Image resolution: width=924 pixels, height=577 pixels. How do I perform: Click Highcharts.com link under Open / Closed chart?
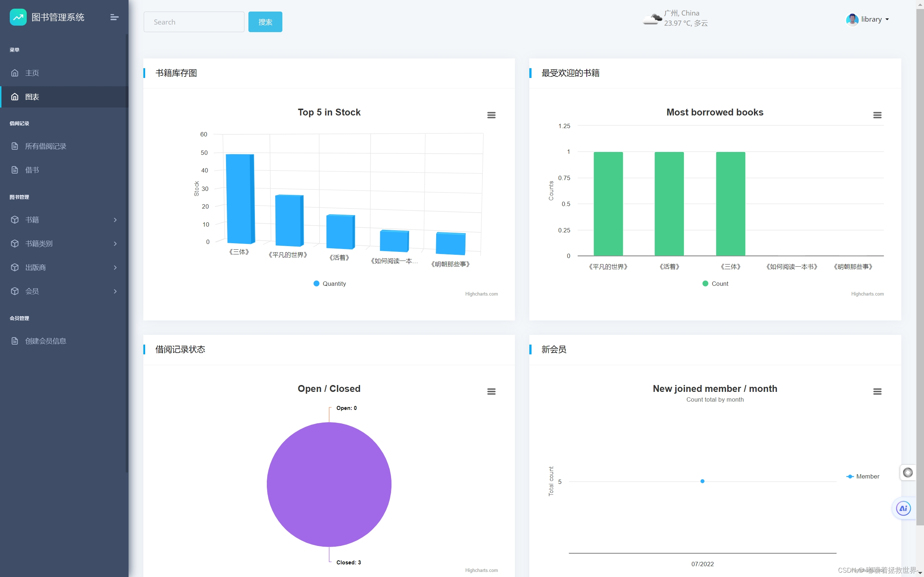point(481,570)
